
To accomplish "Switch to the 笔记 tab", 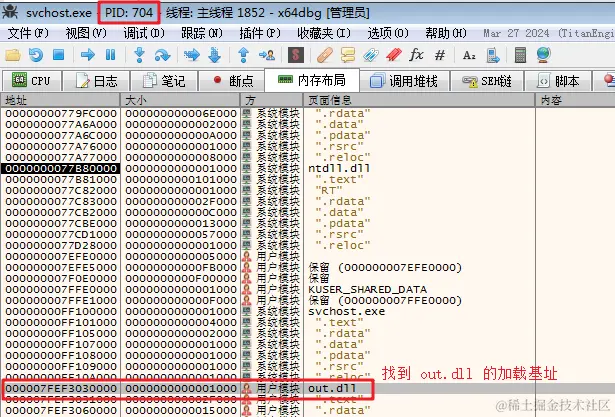I will pos(164,81).
